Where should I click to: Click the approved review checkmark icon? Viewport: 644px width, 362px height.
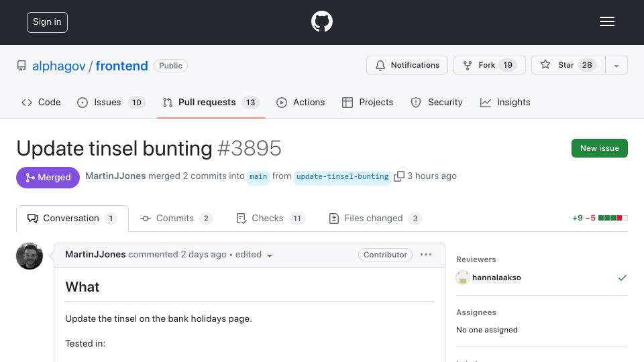click(x=623, y=278)
